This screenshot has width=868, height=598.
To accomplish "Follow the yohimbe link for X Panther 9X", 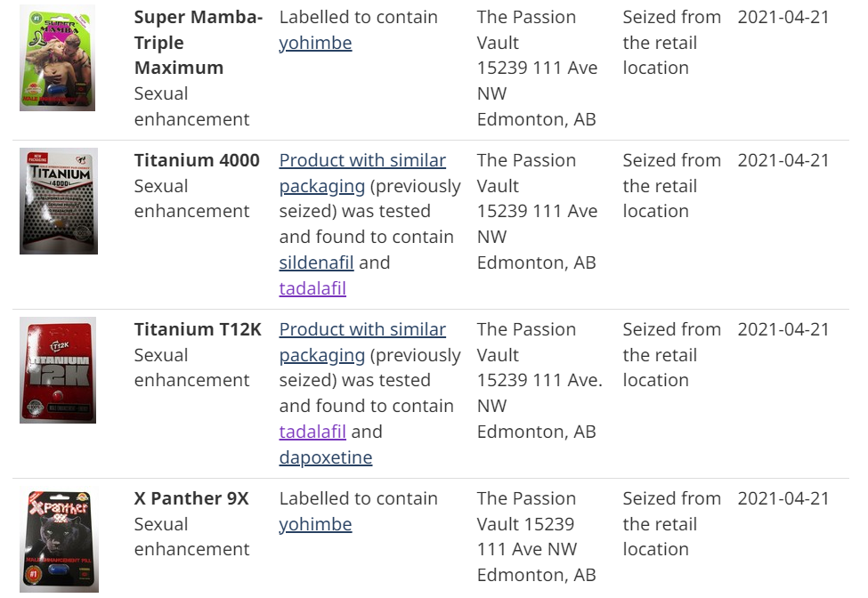I will [x=315, y=524].
